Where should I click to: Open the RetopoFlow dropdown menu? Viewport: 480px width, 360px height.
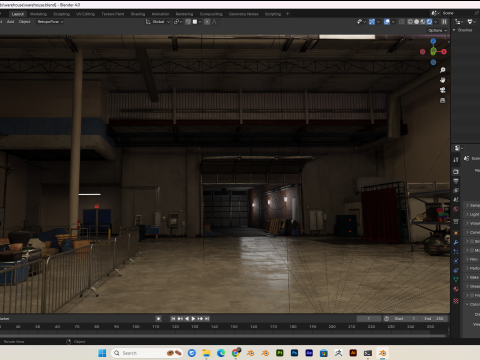50,22
